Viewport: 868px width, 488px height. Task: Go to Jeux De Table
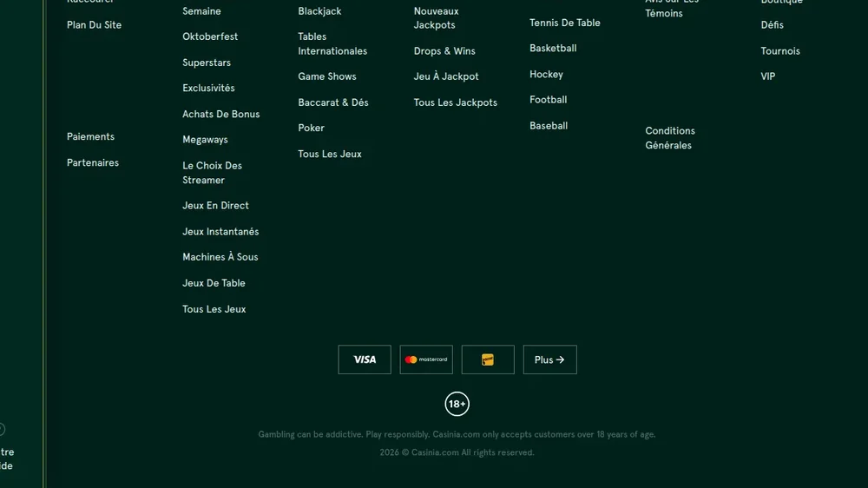214,283
